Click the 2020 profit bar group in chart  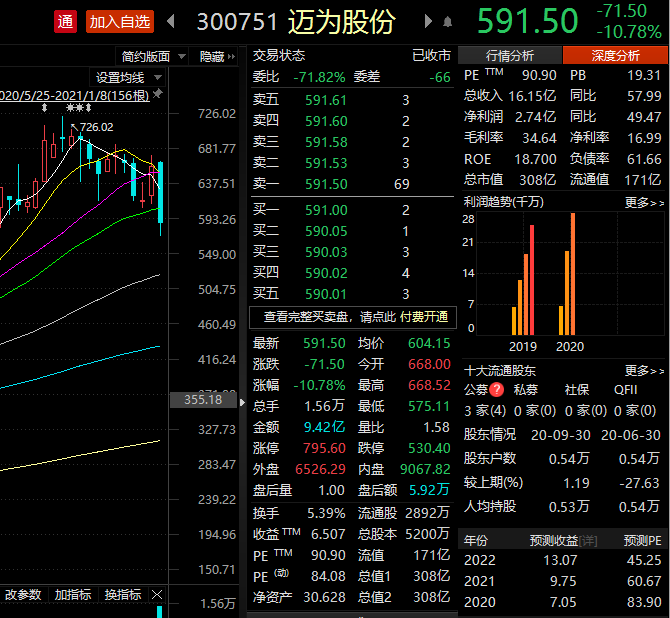[567, 274]
